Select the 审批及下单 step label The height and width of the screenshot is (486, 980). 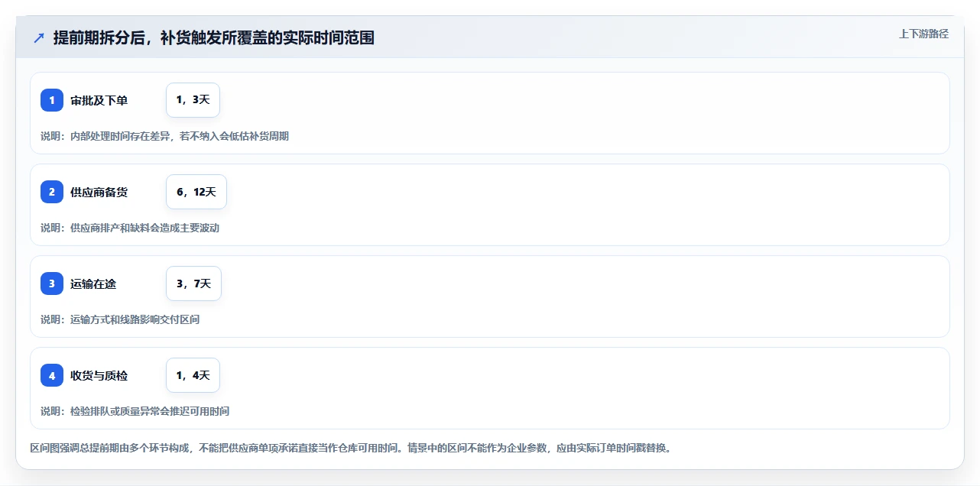[99, 100]
